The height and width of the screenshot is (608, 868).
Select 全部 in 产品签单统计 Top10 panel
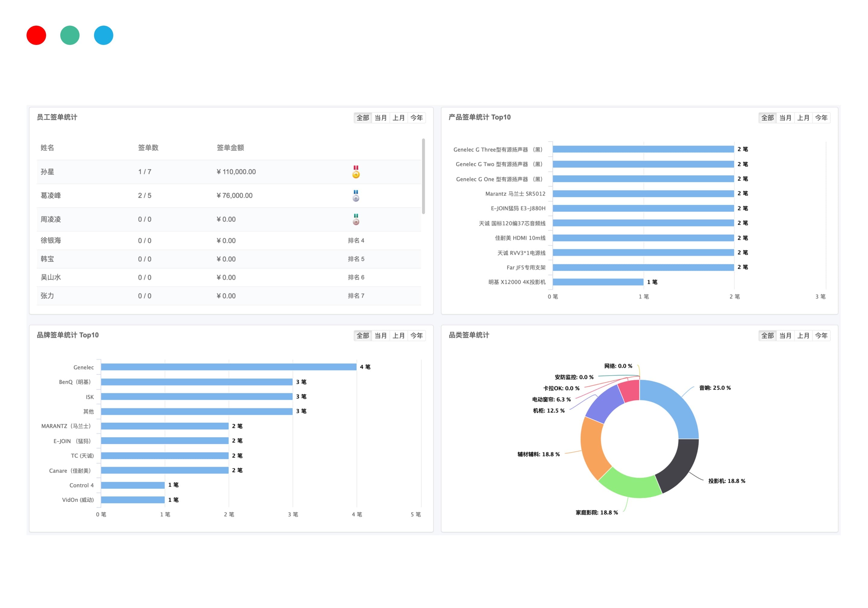click(x=767, y=118)
